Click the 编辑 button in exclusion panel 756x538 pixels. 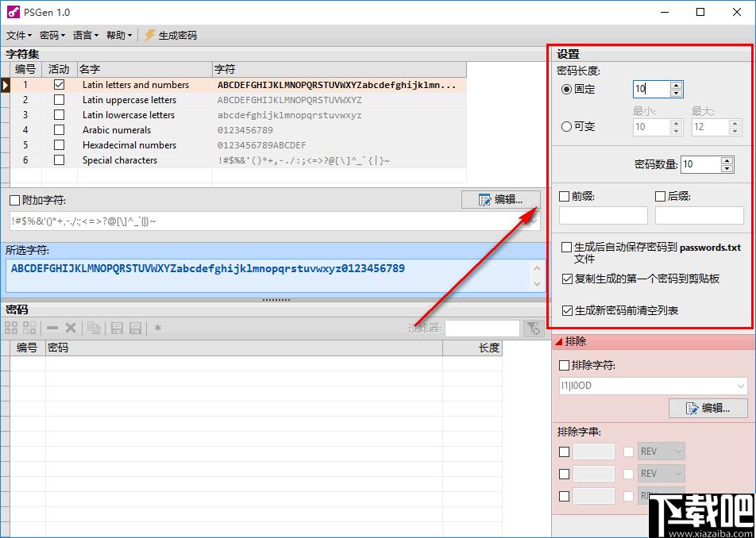pyautogui.click(x=708, y=408)
